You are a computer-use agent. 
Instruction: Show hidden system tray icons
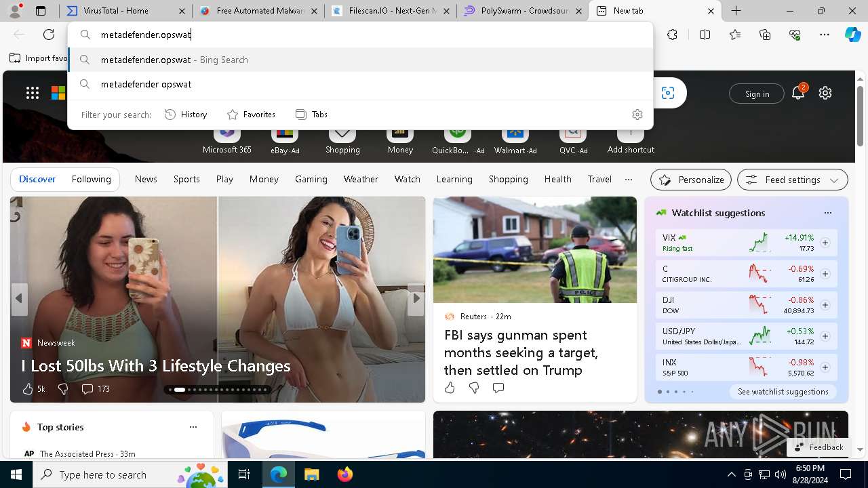[x=731, y=474]
